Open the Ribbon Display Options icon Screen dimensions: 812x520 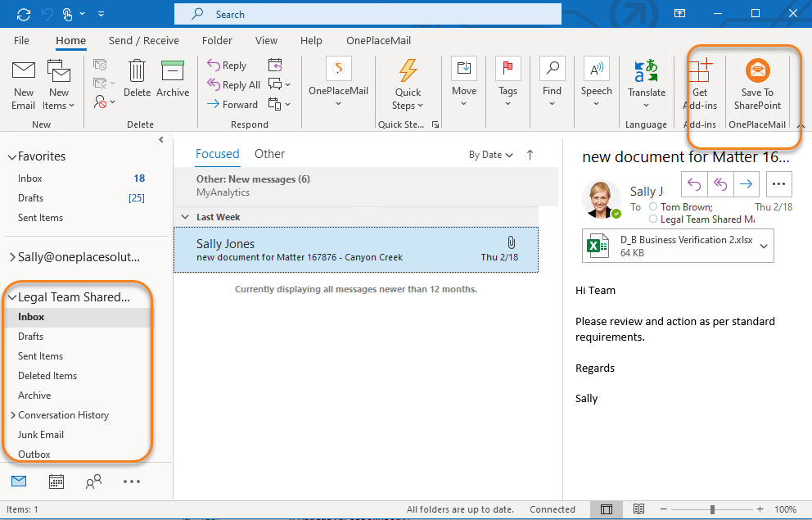pyautogui.click(x=680, y=13)
